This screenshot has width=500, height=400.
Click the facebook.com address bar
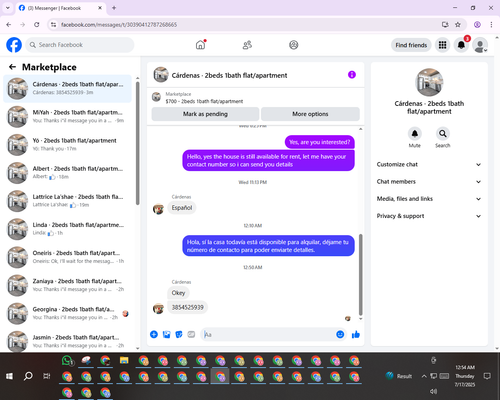coord(247,25)
